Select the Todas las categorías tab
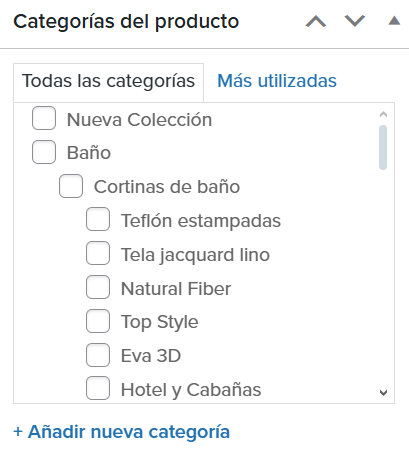Image resolution: width=409 pixels, height=472 pixels. coord(108,82)
